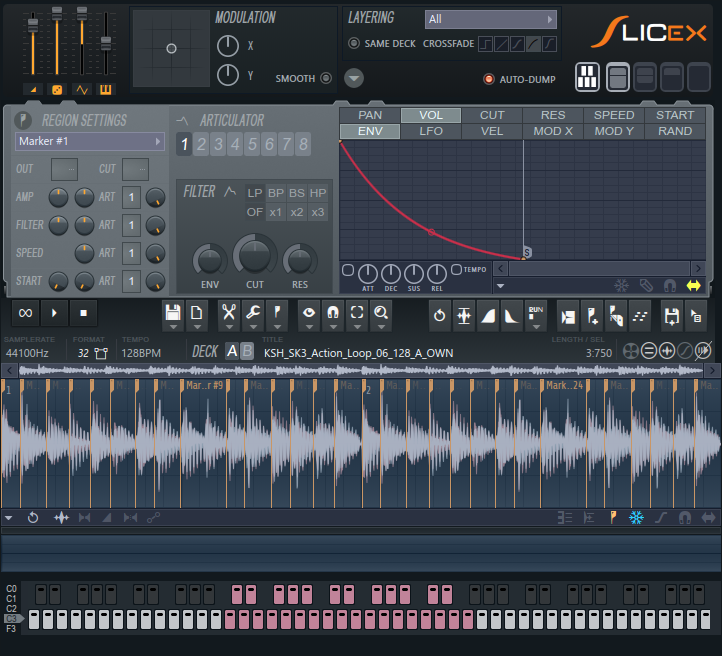Image resolution: width=722 pixels, height=656 pixels.
Task: Click the snowflake freeze icon below envelope
Action: point(621,285)
